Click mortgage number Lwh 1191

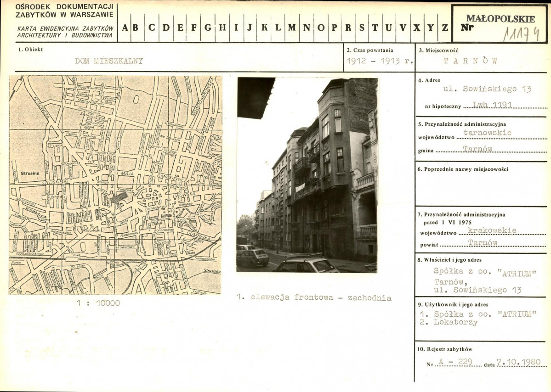pyautogui.click(x=492, y=105)
